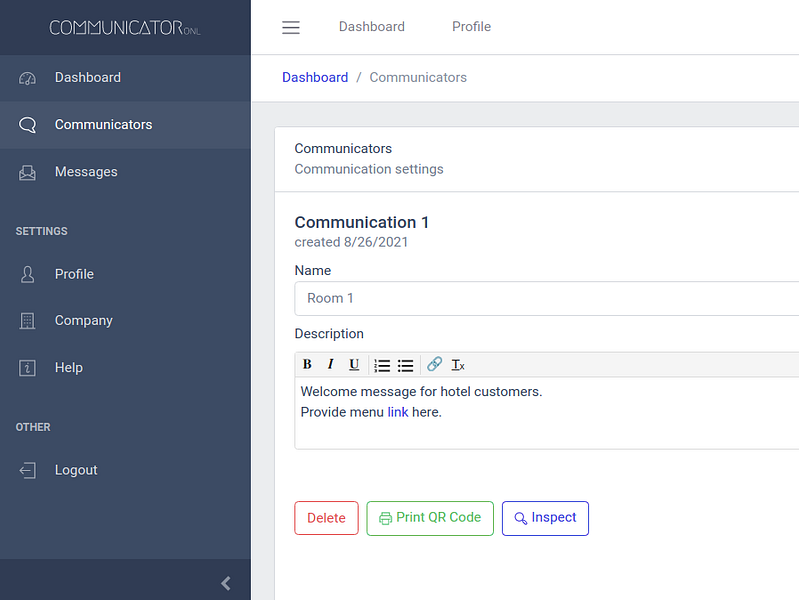This screenshot has height=600, width=799.
Task: Click the Messages envelope icon
Action: (x=28, y=172)
